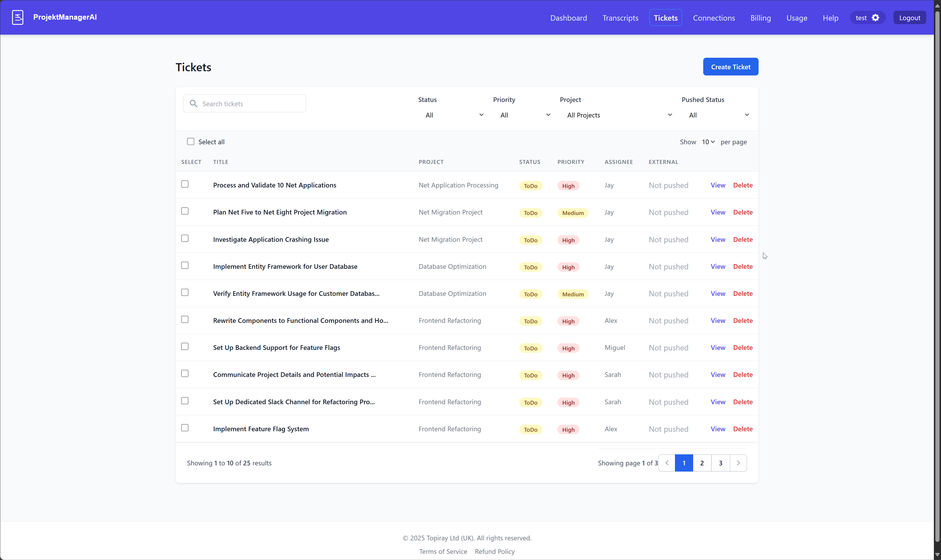The height and width of the screenshot is (560, 941).
Task: Check the Select all checkbox
Action: click(x=191, y=142)
